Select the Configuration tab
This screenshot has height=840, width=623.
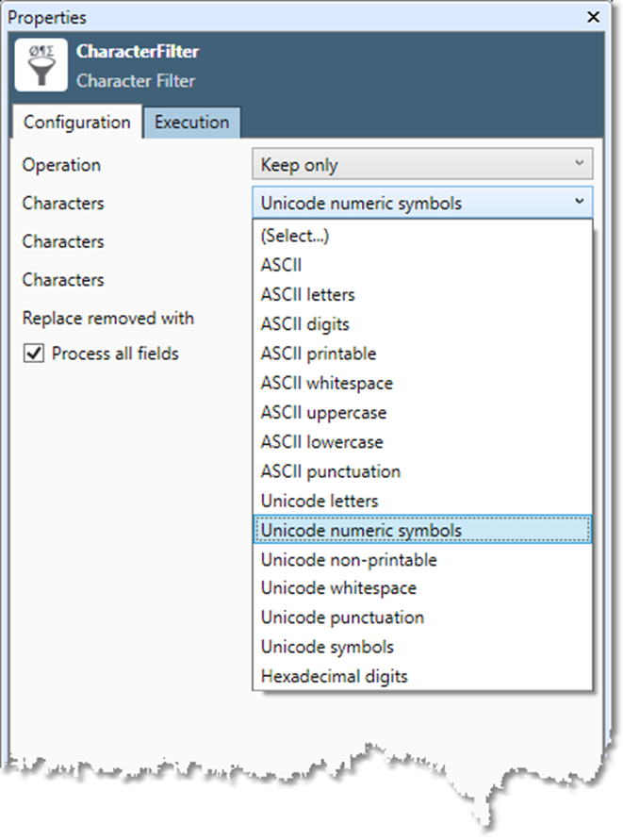(76, 123)
